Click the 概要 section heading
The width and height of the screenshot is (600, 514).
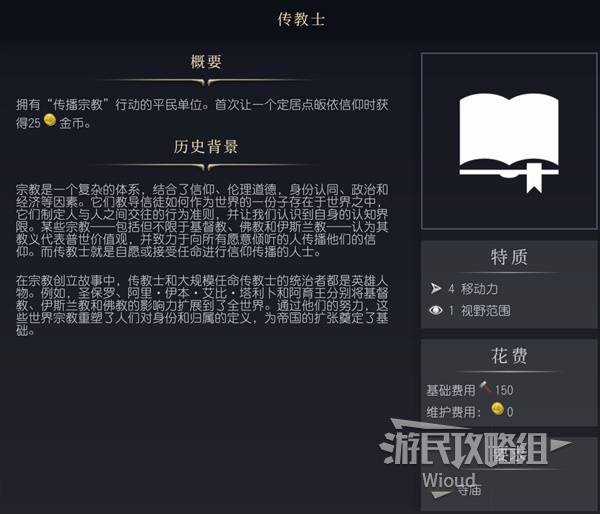tap(206, 62)
